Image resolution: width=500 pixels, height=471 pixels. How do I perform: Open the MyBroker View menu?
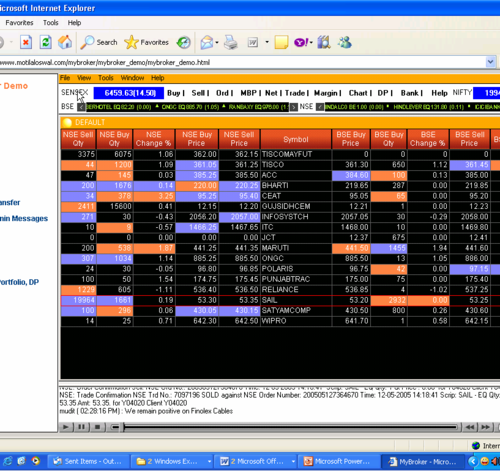[84, 78]
